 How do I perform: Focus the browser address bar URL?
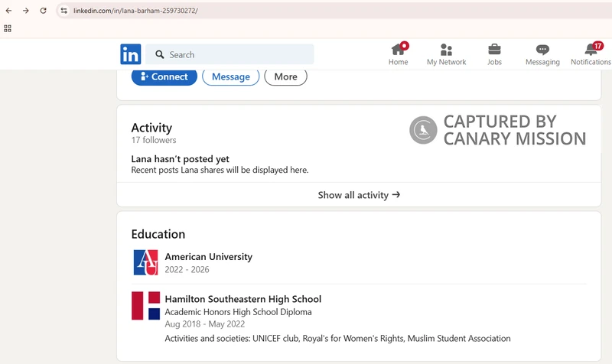coord(135,11)
